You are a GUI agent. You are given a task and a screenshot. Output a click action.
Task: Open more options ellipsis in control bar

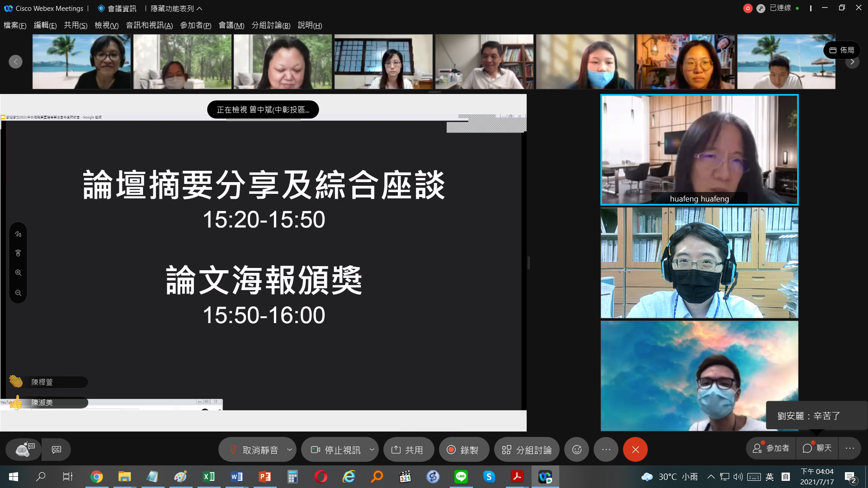[x=606, y=450]
